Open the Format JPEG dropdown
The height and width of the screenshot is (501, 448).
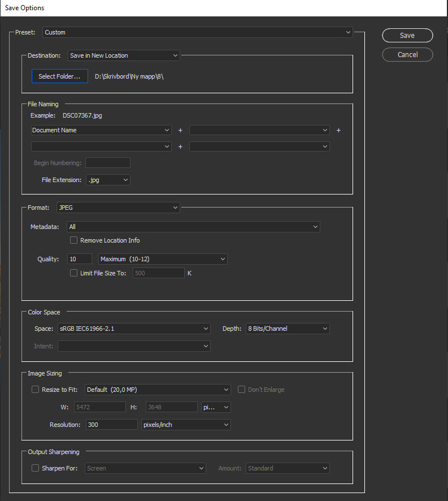pos(118,208)
